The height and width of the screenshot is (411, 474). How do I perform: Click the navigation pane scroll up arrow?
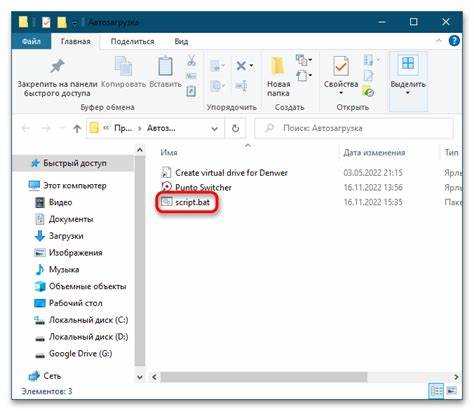(140, 150)
